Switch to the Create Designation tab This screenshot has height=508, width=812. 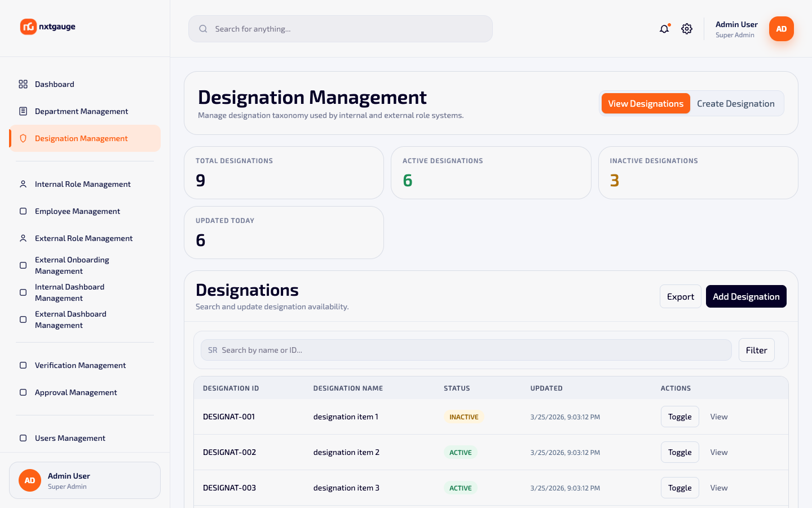click(x=736, y=103)
